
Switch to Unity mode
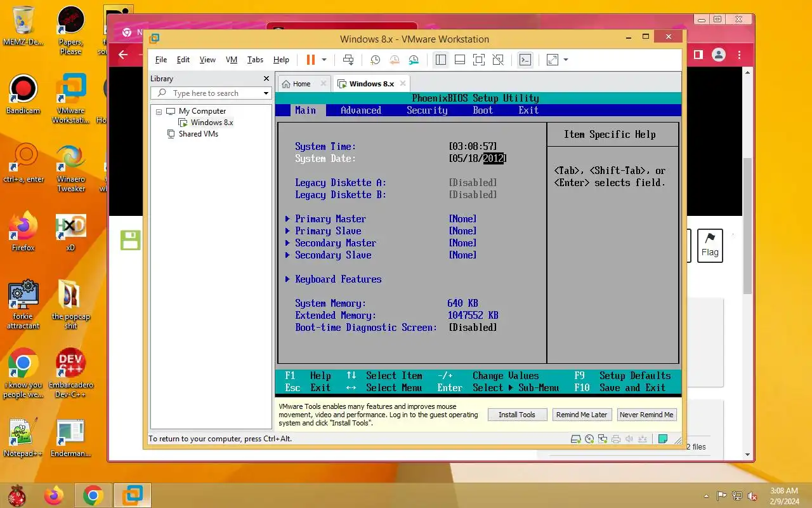point(498,60)
